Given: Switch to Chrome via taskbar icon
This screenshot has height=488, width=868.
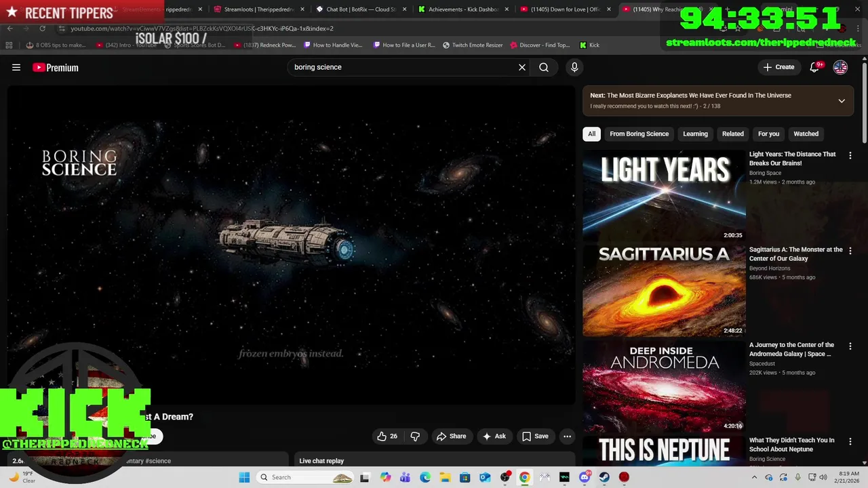Looking at the screenshot, I should [524, 477].
